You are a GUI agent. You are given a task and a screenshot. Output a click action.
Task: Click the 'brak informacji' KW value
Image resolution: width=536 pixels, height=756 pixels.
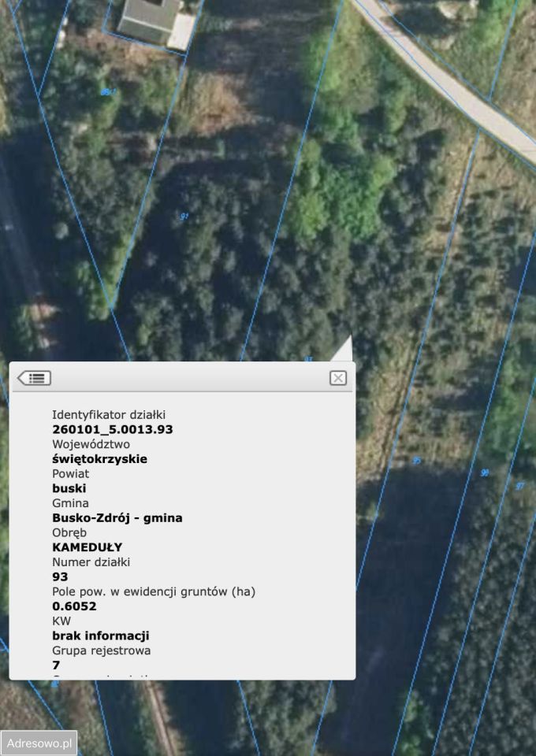pyautogui.click(x=101, y=636)
